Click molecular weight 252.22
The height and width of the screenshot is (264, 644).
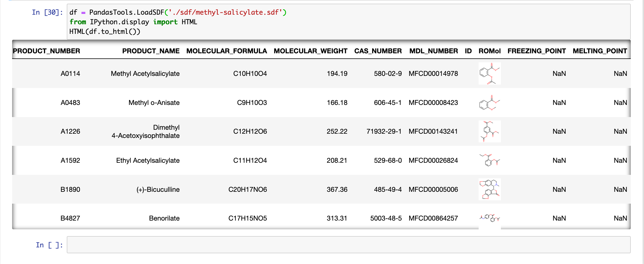pos(337,131)
